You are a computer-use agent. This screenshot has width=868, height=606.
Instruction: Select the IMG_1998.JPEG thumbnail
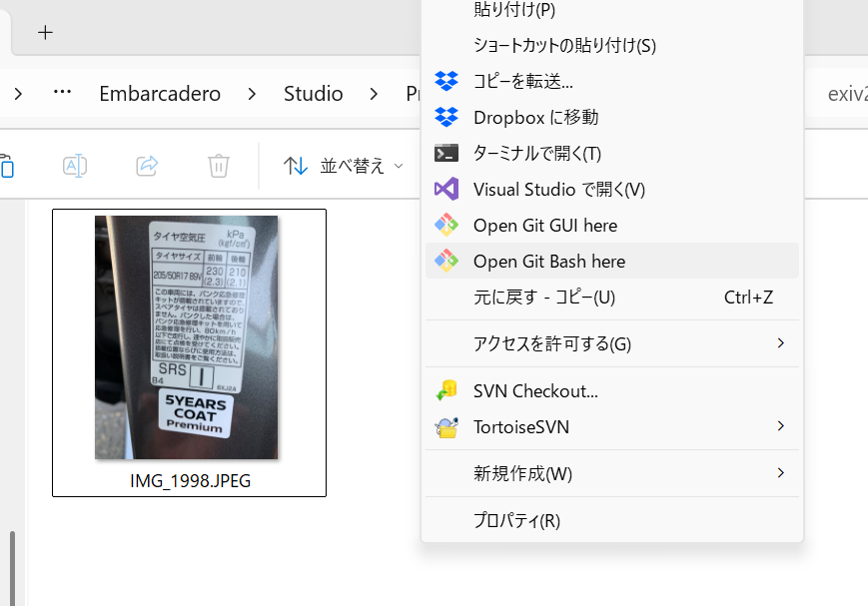click(x=188, y=339)
